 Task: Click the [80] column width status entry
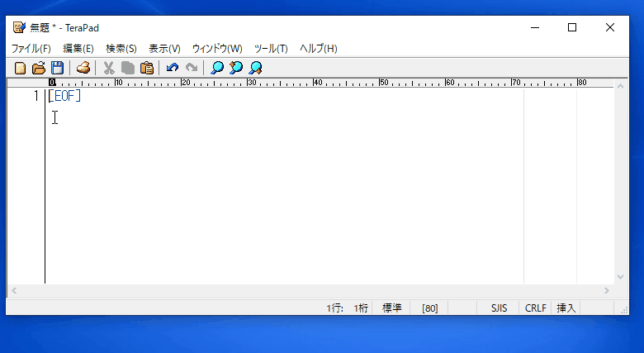[429, 308]
